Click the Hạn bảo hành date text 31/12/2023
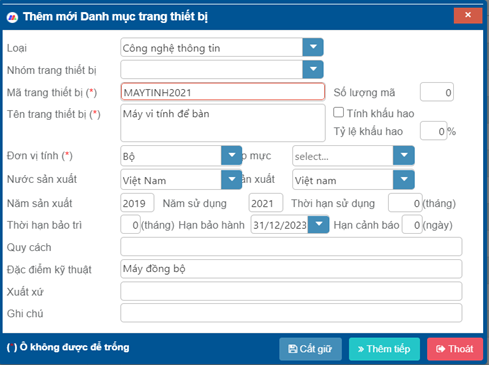Image resolution: width=489 pixels, height=365 pixels. [280, 225]
